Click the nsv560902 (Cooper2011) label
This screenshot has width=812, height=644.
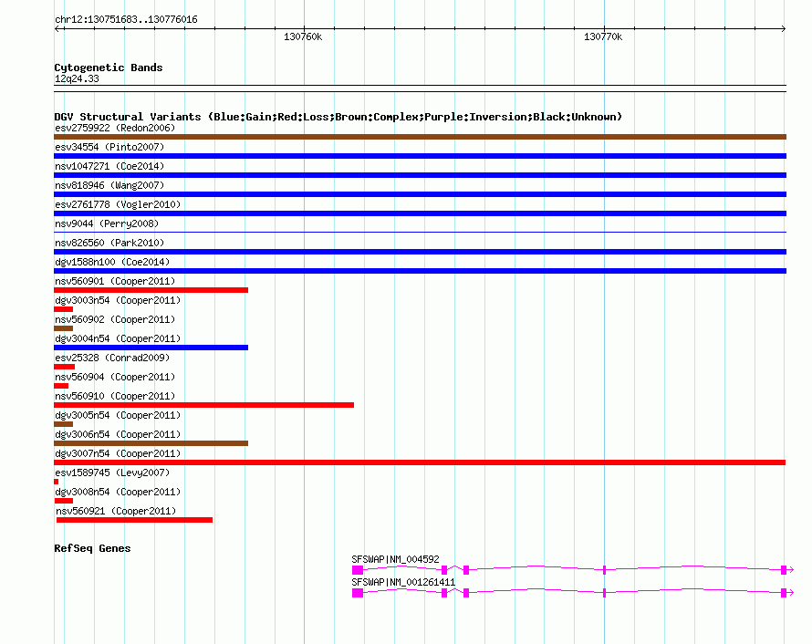(x=115, y=319)
